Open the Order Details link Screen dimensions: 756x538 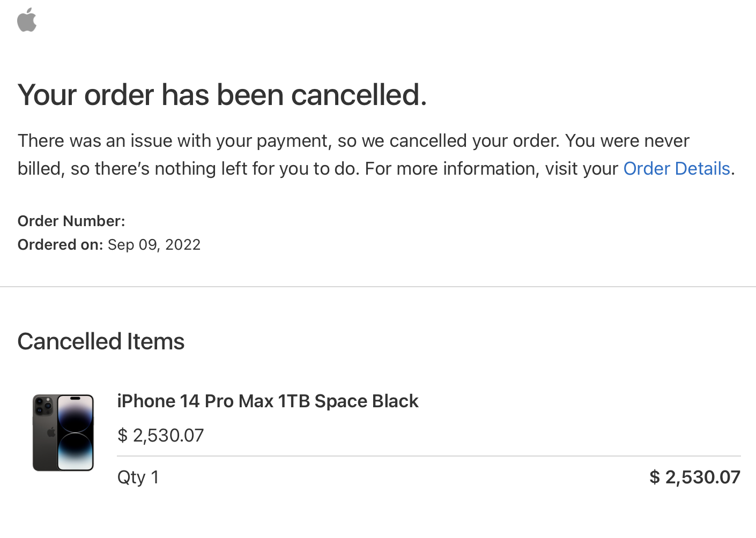coord(677,169)
